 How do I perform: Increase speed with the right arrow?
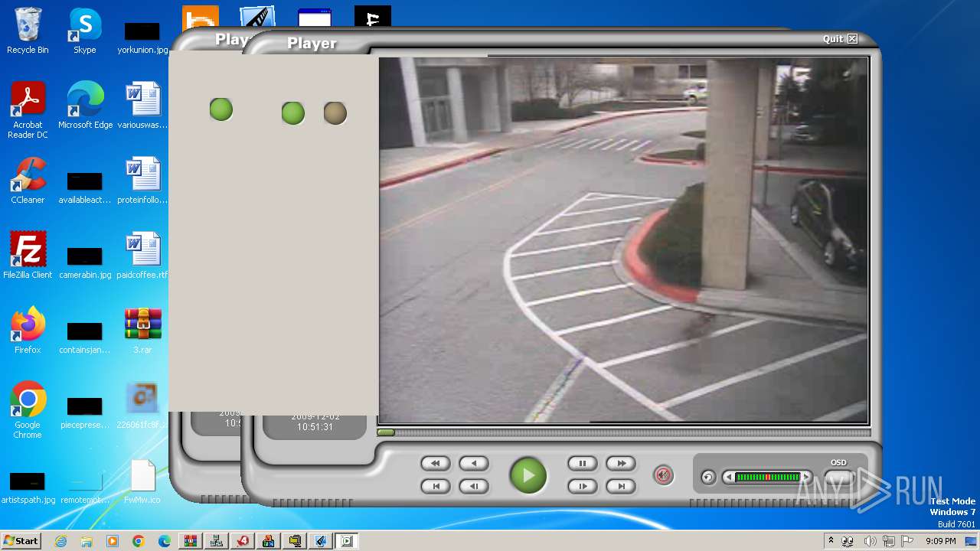[805, 477]
